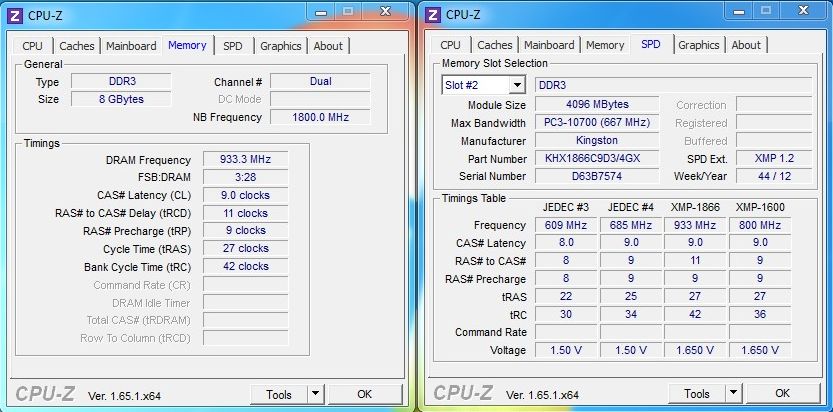Select the Mainboard tab in the Memory window
Image resolution: width=833 pixels, height=412 pixels.
(131, 46)
